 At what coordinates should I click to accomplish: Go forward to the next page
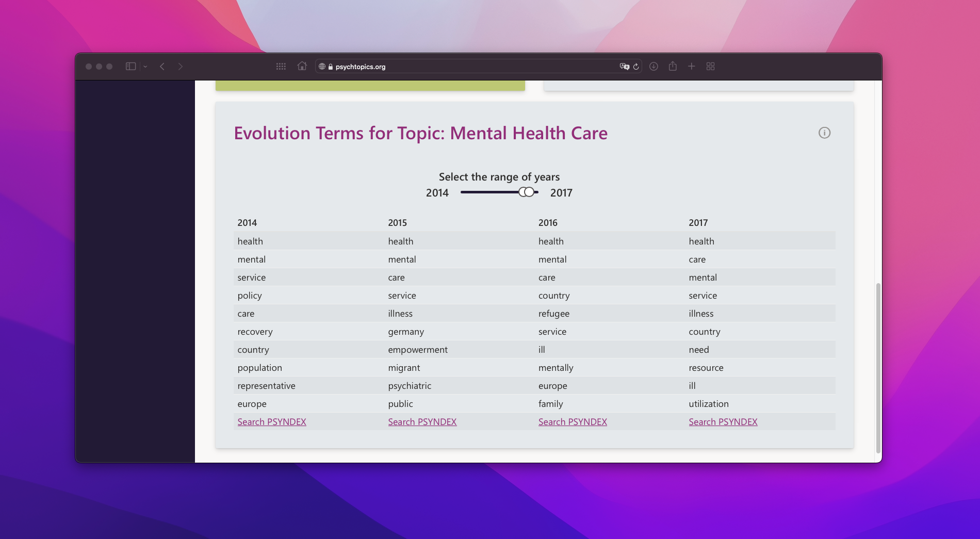(x=180, y=67)
